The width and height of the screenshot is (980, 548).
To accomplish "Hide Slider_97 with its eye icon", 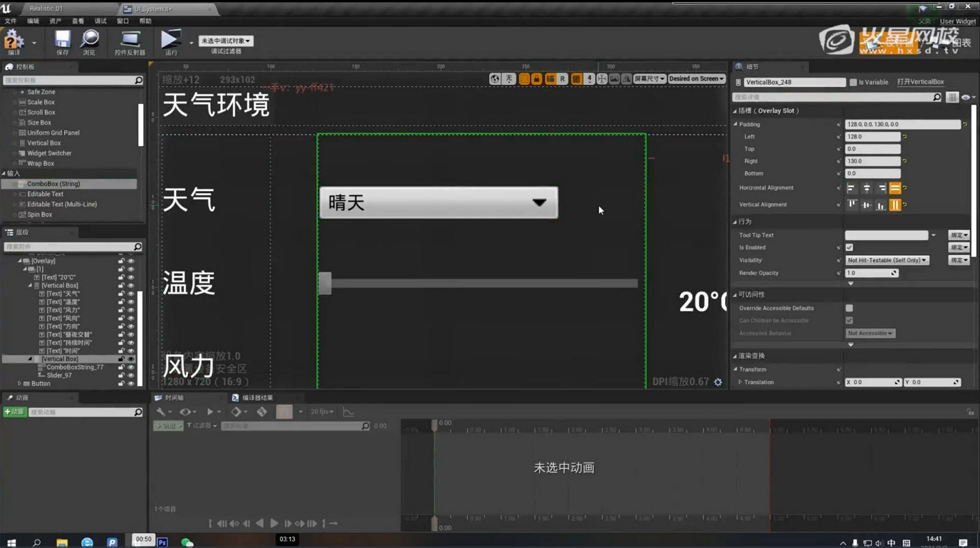I will click(131, 376).
